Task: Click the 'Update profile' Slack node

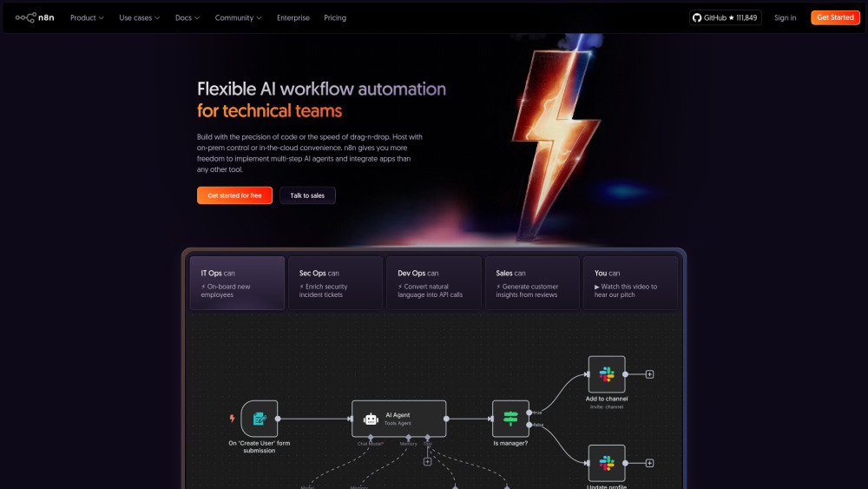Action: [607, 463]
